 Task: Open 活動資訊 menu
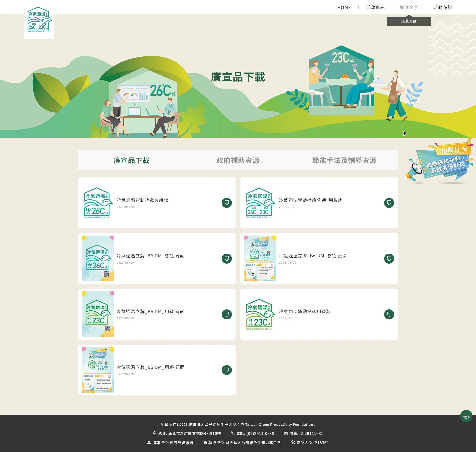pyautogui.click(x=375, y=8)
